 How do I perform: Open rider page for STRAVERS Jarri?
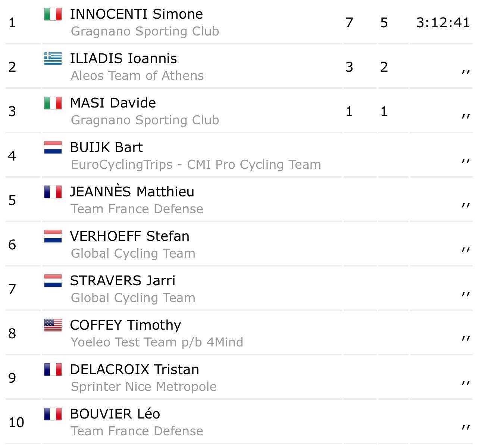pos(122,281)
